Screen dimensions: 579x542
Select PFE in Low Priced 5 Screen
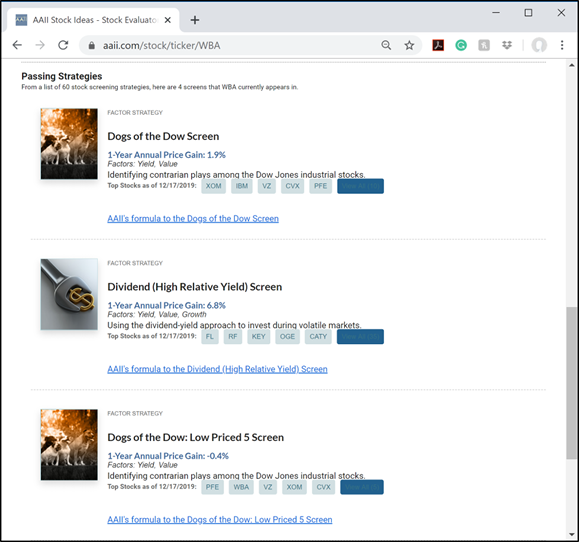coord(212,487)
